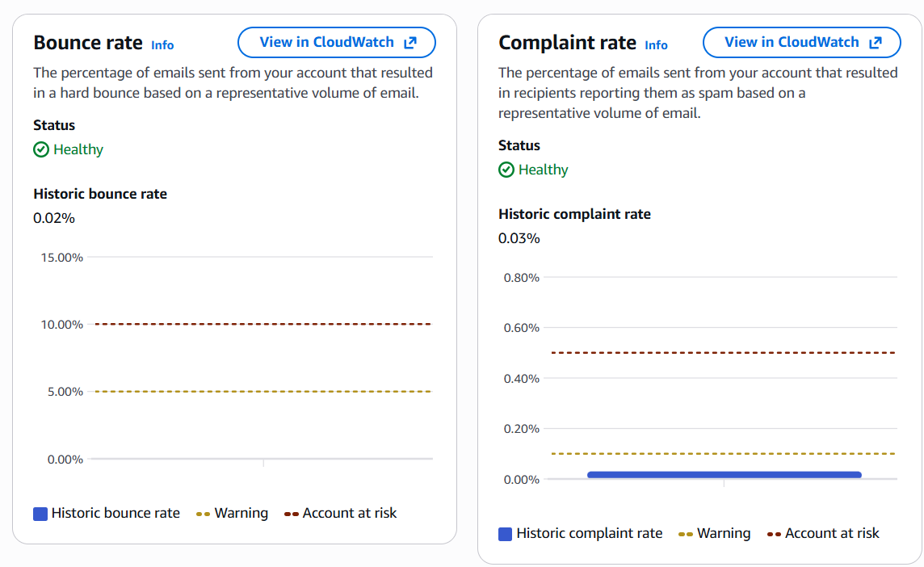This screenshot has width=924, height=567.
Task: Click the Bounce rate heading
Action: [x=88, y=43]
